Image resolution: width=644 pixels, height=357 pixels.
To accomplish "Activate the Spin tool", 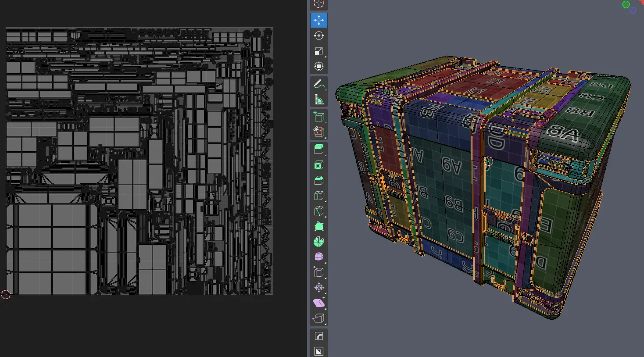I will point(319,242).
